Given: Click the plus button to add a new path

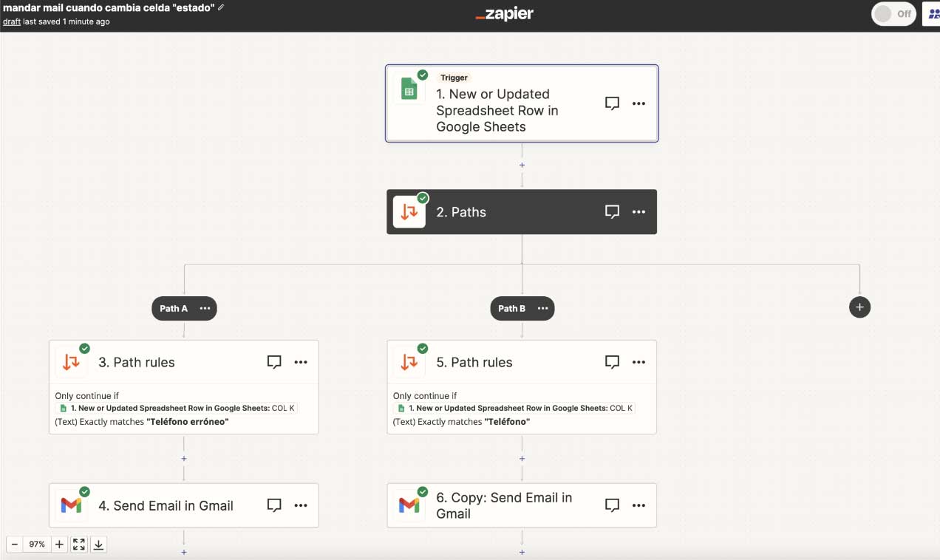Looking at the screenshot, I should [x=859, y=307].
